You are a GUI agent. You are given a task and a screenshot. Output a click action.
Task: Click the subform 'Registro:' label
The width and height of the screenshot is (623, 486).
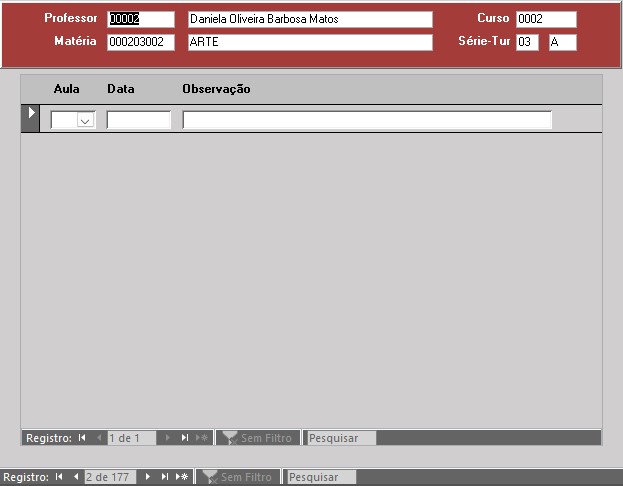coord(49,438)
